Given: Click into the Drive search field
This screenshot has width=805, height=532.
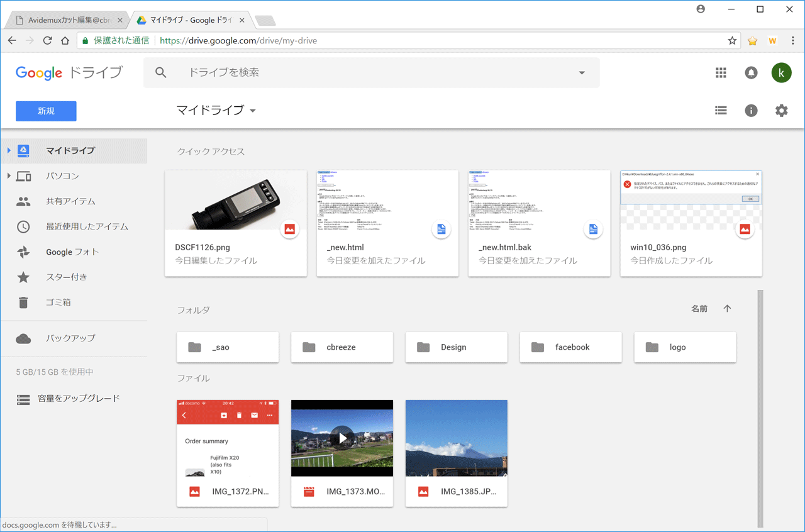Looking at the screenshot, I should tap(371, 73).
